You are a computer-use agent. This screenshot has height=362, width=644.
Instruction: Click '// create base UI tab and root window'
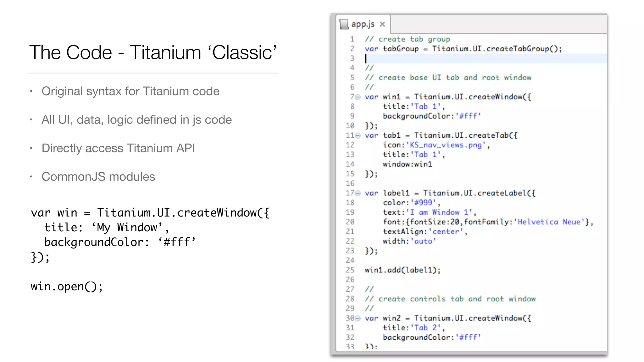pyautogui.click(x=448, y=78)
